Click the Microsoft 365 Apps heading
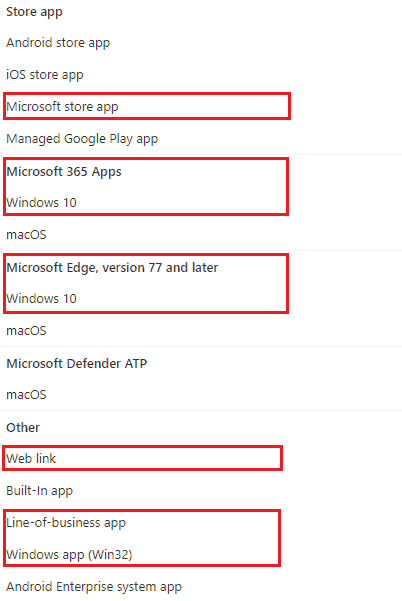Screen dimensions: 402x601 point(64,172)
